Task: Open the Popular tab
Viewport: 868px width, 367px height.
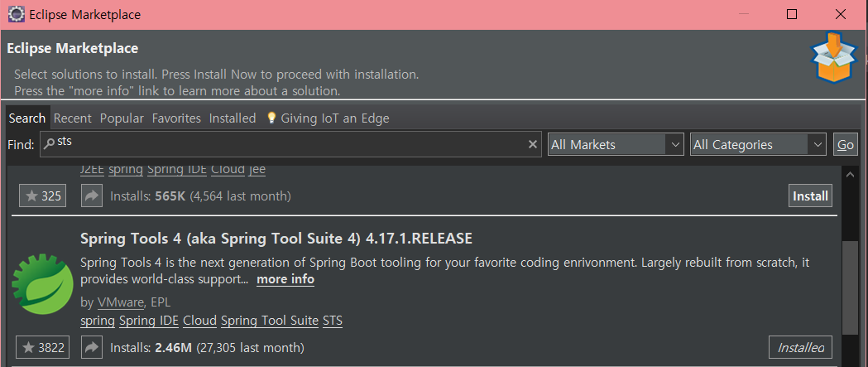Action: click(x=122, y=118)
